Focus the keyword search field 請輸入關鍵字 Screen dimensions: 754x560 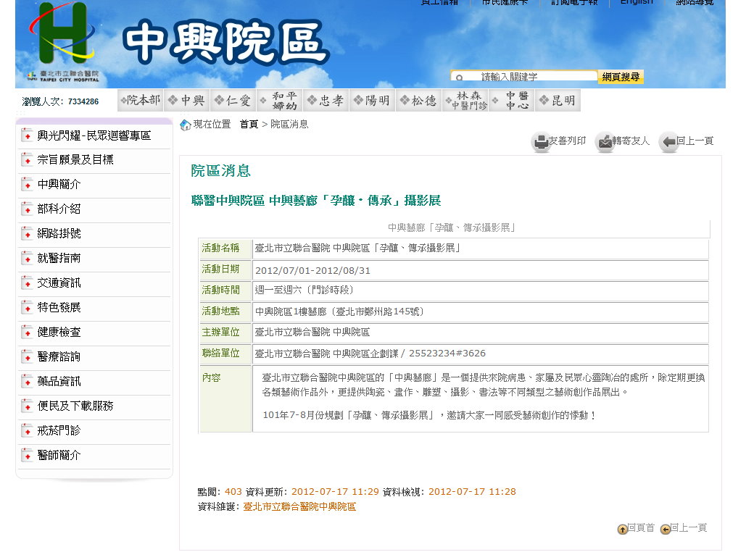pyautogui.click(x=523, y=77)
